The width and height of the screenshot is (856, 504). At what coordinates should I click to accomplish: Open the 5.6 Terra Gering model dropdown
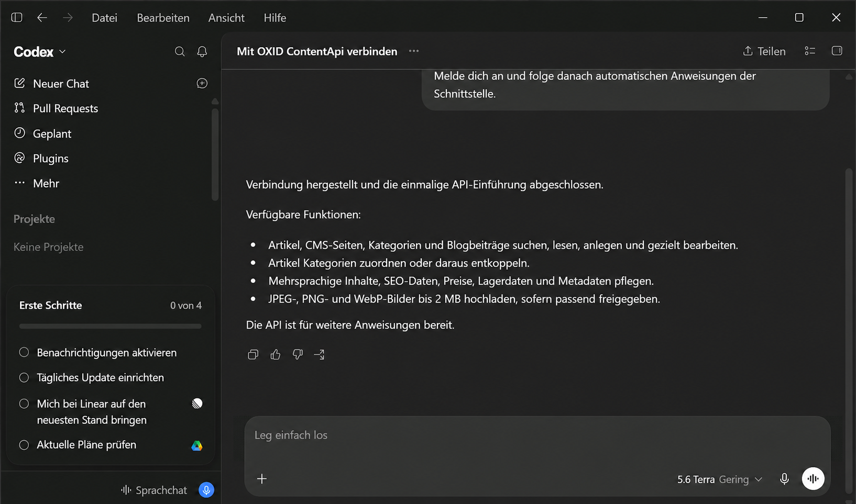(720, 479)
